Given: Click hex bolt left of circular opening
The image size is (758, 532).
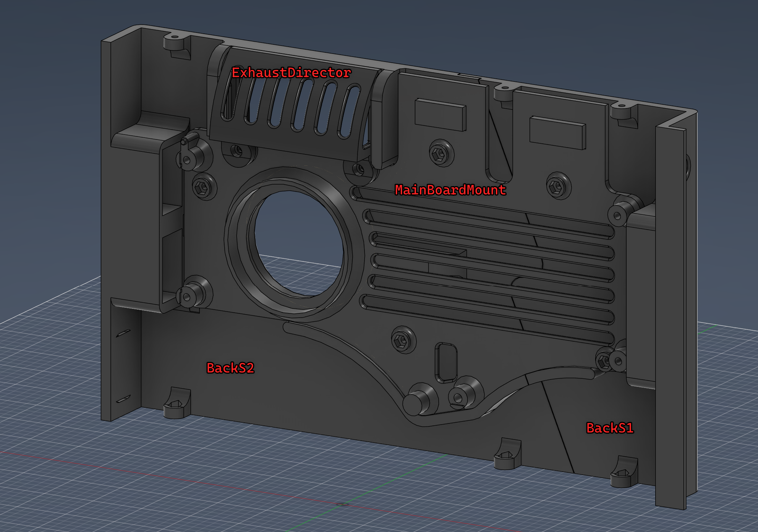Looking at the screenshot, I should click(202, 187).
